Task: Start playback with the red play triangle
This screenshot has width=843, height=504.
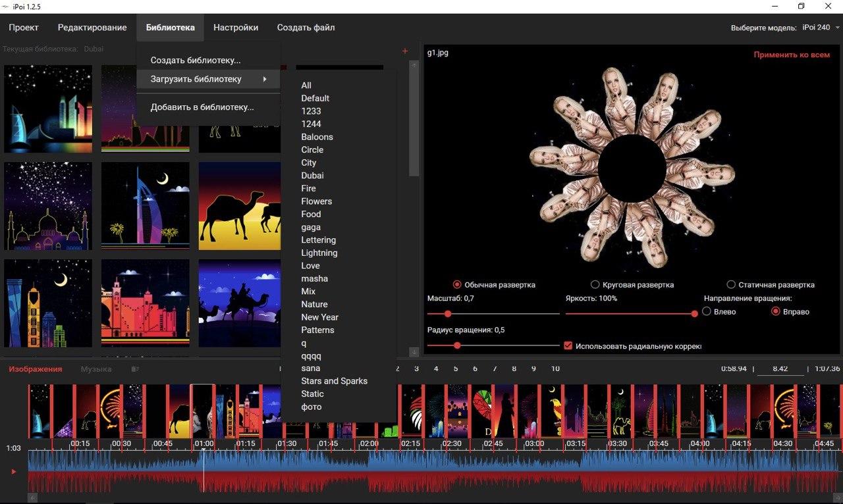Action: tap(13, 471)
